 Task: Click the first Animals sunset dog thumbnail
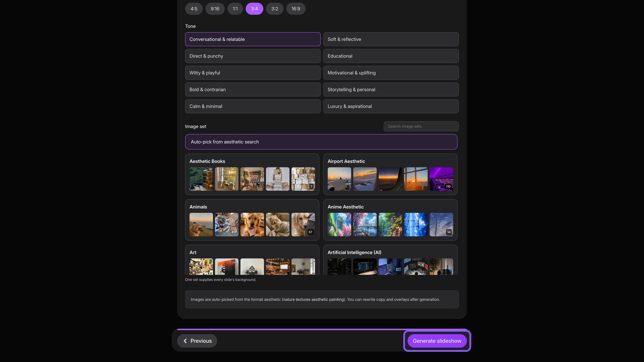[x=201, y=224]
